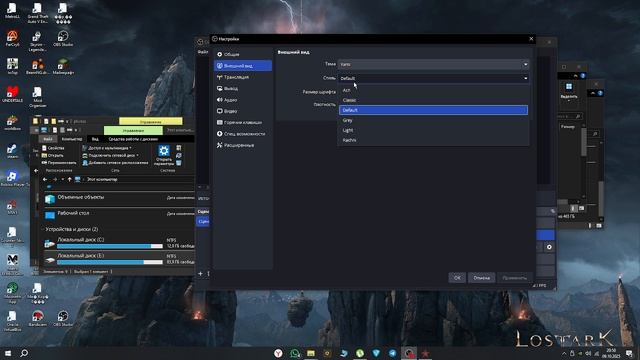640x360 pixels.
Task: Open Yandex Browser from the taskbar
Action: click(x=278, y=353)
